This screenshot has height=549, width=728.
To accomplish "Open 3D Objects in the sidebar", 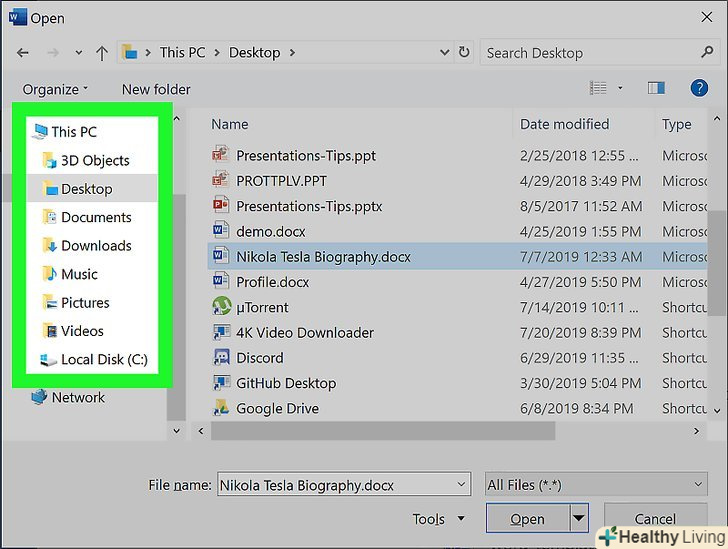I will [86, 161].
